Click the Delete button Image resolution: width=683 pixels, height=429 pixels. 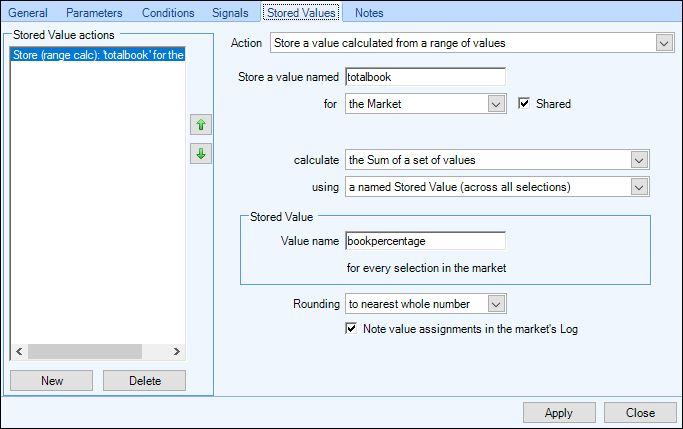[x=145, y=381]
